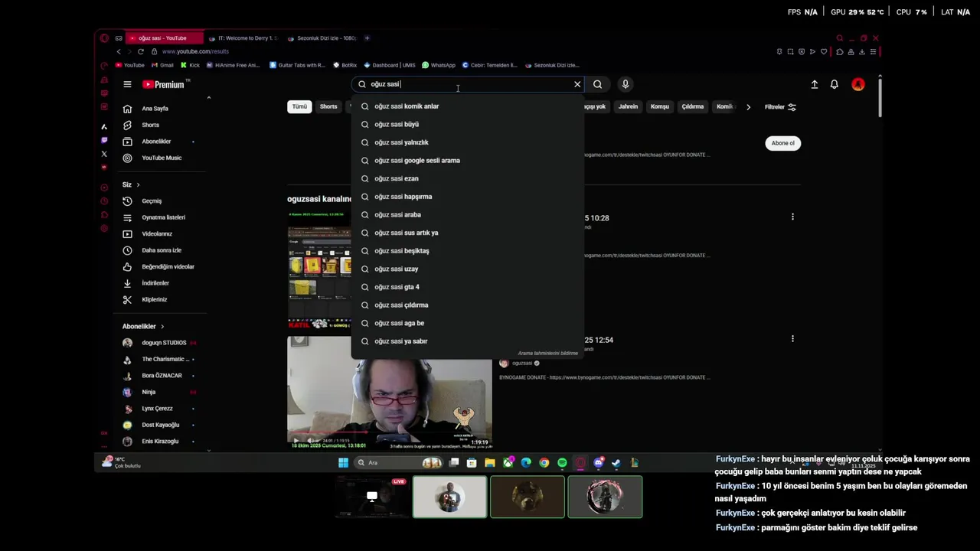980x551 pixels.
Task: Open a new browser tab with plus
Action: (367, 37)
